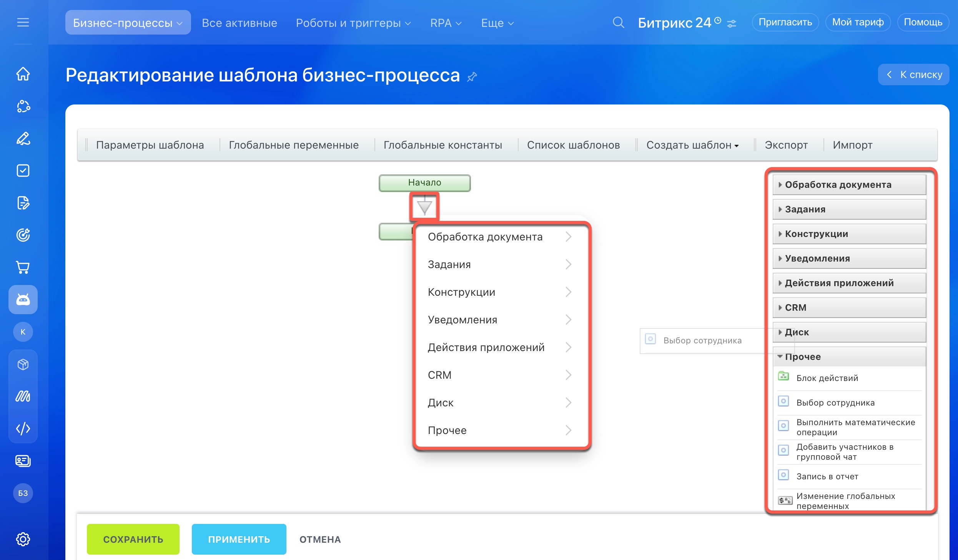Open Параметры шаблона toolbar item
This screenshot has height=560, width=958.
(150, 145)
